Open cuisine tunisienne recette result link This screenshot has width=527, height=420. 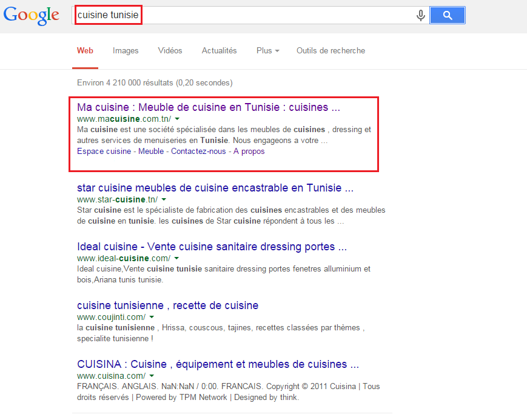tap(168, 305)
